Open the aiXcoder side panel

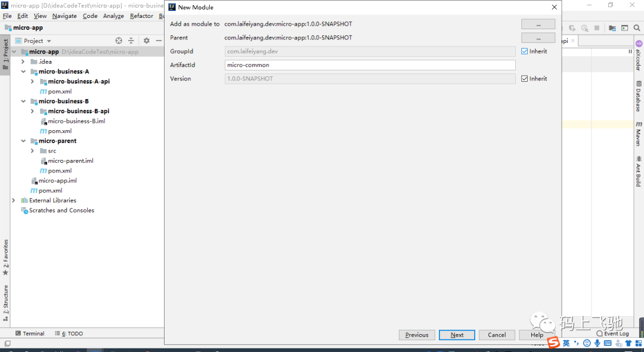pyautogui.click(x=639, y=55)
